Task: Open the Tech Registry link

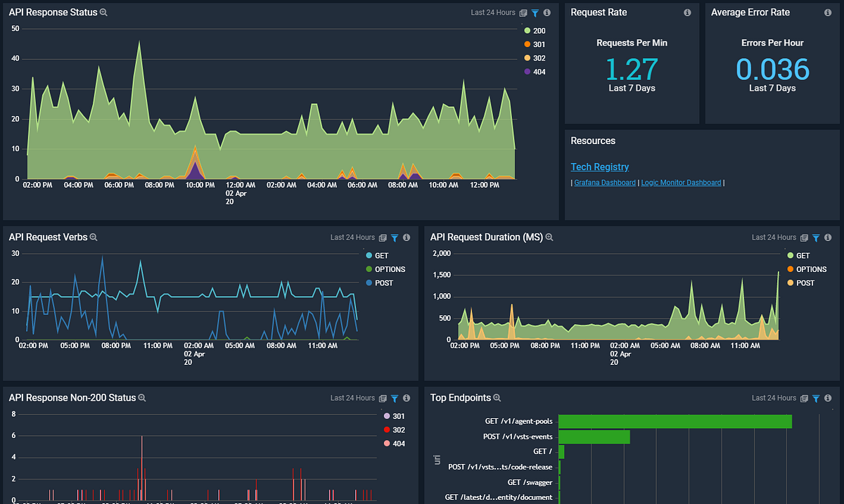Action: [599, 167]
